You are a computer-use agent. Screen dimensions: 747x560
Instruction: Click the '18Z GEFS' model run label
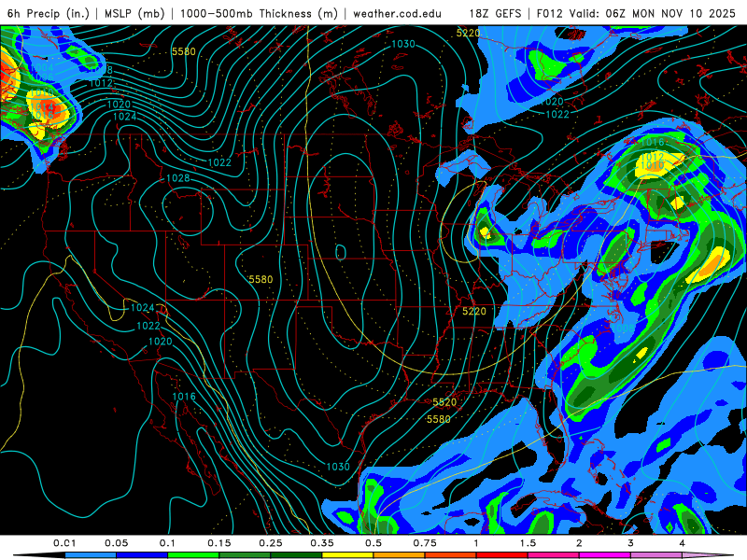[495, 13]
